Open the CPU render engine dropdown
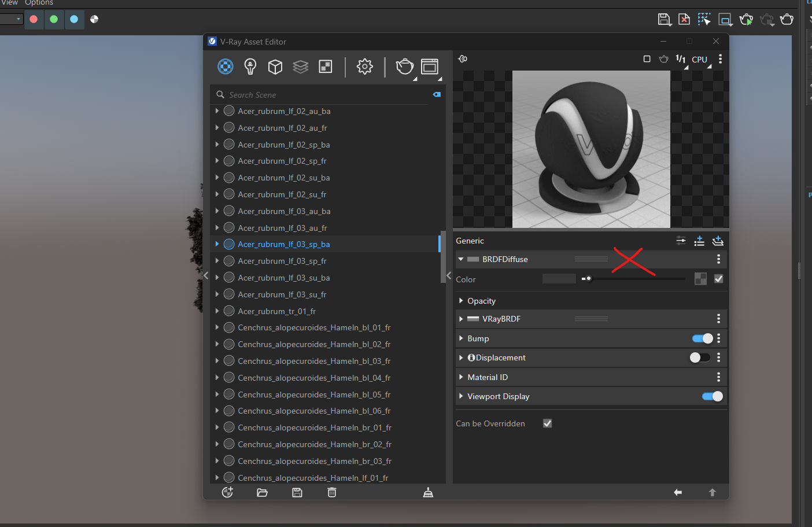Image resolution: width=812 pixels, height=527 pixels. coord(701,60)
